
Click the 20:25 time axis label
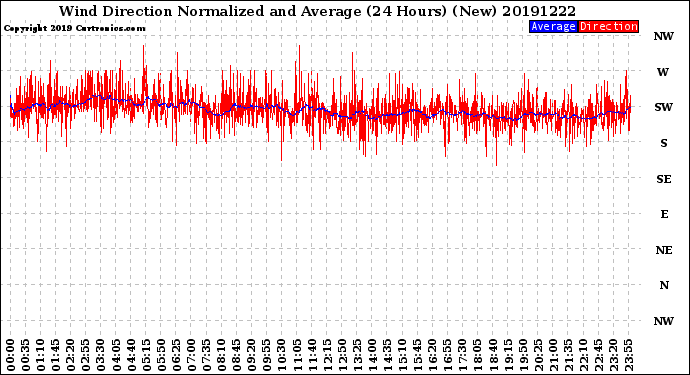click(538, 355)
